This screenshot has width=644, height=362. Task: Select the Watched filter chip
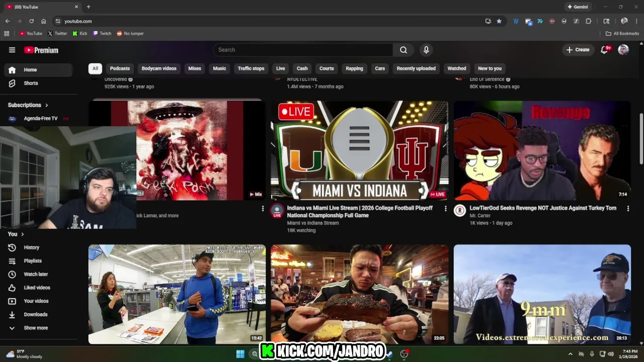coord(457,68)
